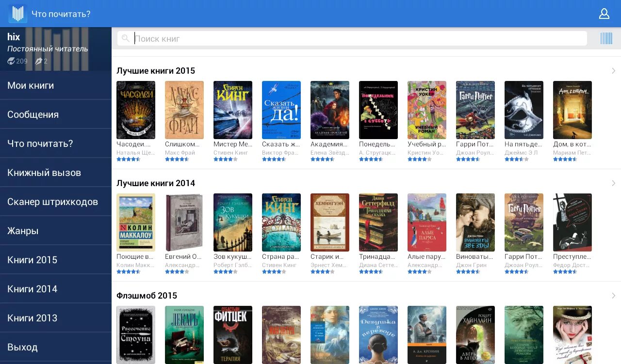Viewport: 621px width, 364px height.
Task: Expand the Лучшие книги 2014 section arrow
Action: [x=613, y=183]
